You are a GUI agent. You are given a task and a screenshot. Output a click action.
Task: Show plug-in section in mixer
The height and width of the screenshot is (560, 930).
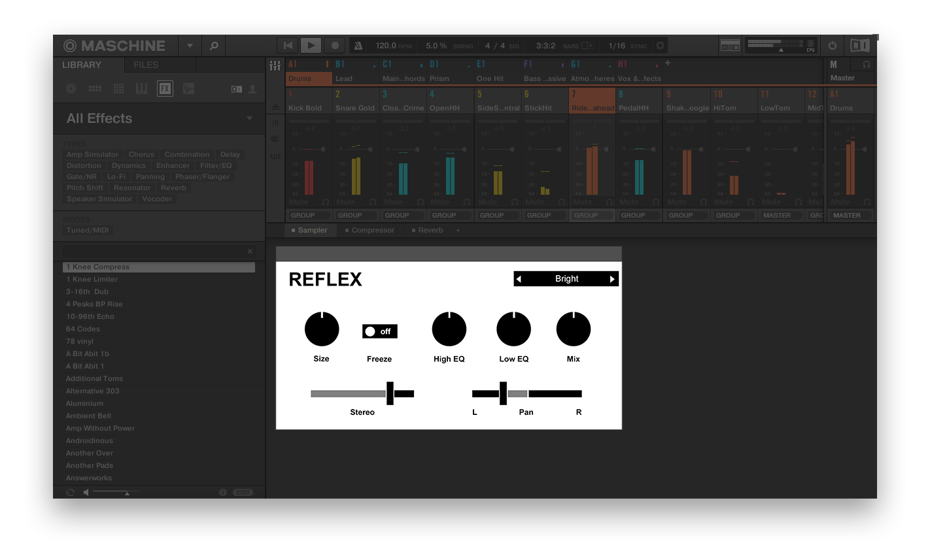[275, 139]
